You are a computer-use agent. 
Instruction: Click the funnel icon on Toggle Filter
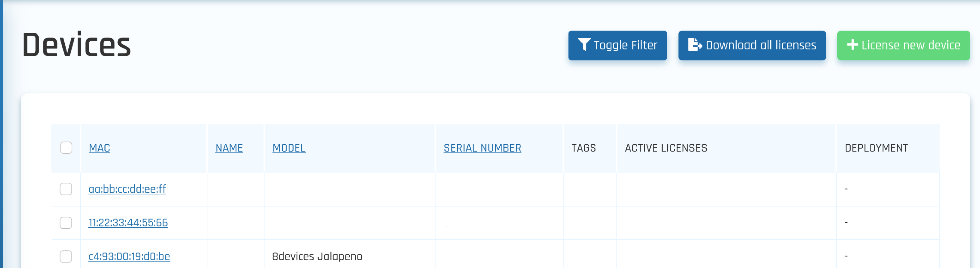[584, 45]
